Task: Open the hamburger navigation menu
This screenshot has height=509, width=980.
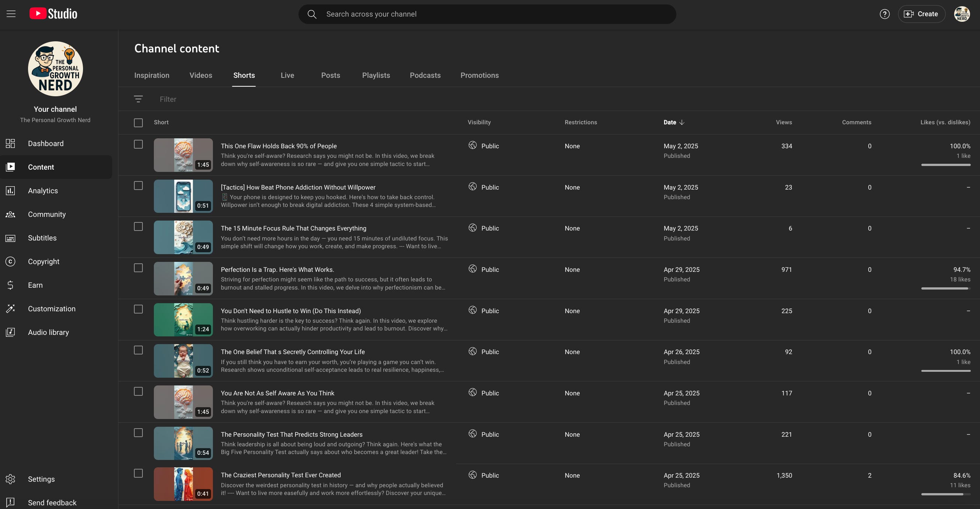Action: click(x=11, y=14)
